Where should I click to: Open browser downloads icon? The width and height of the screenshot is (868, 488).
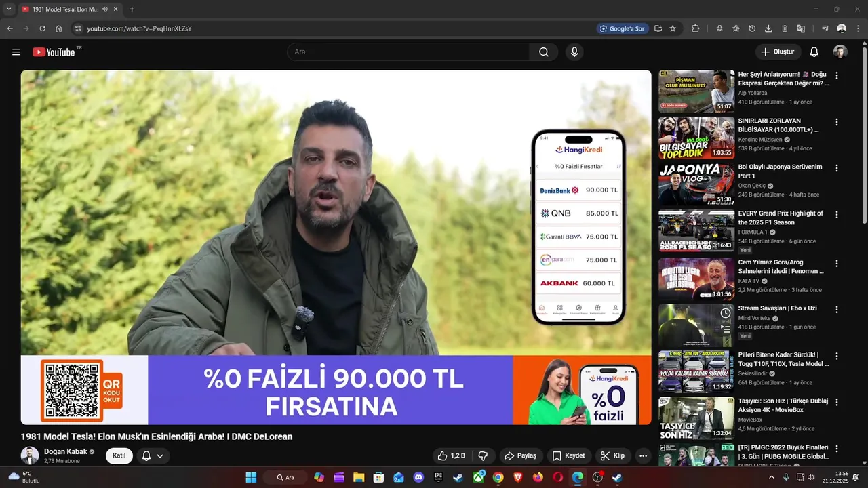pos(768,28)
